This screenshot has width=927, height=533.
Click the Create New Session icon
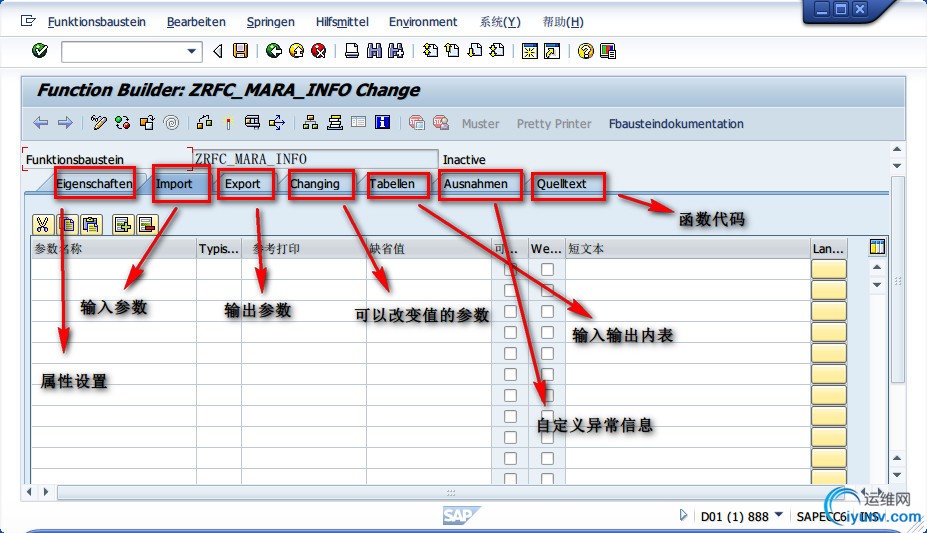point(529,51)
